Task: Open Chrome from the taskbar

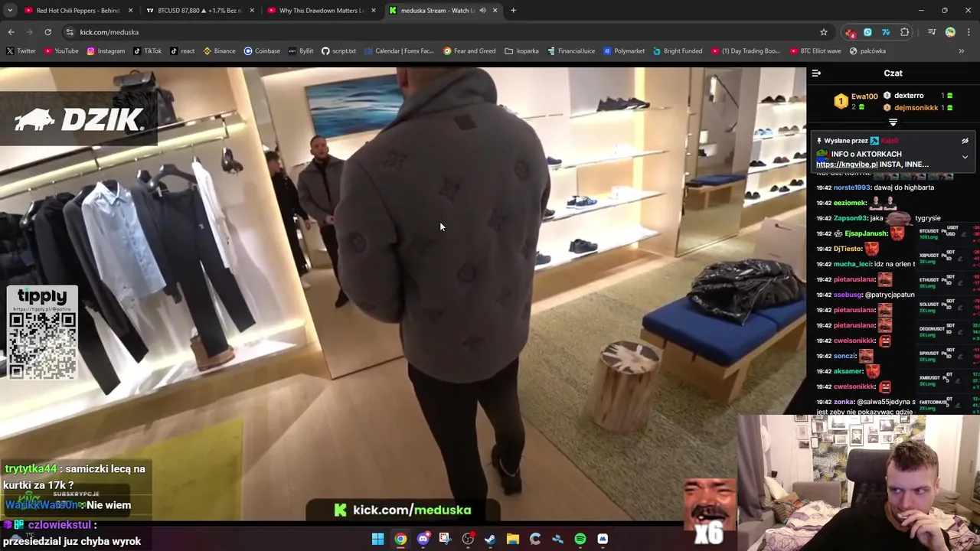Action: point(400,539)
